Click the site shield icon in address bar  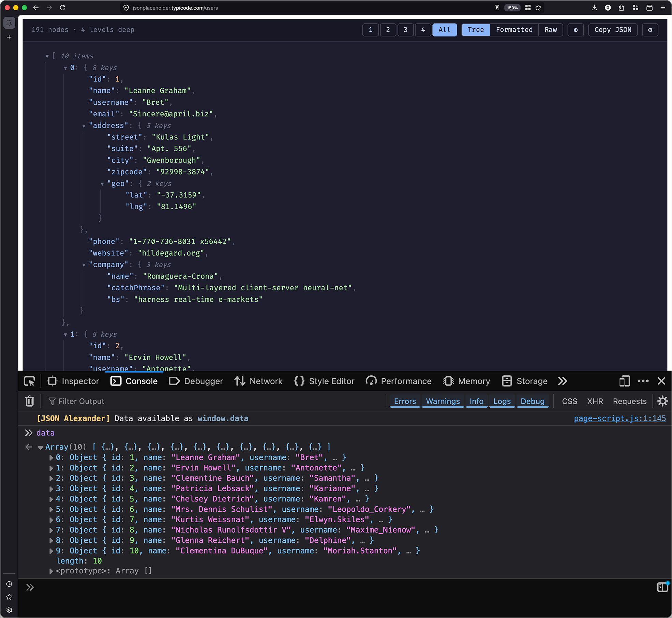tap(126, 7)
